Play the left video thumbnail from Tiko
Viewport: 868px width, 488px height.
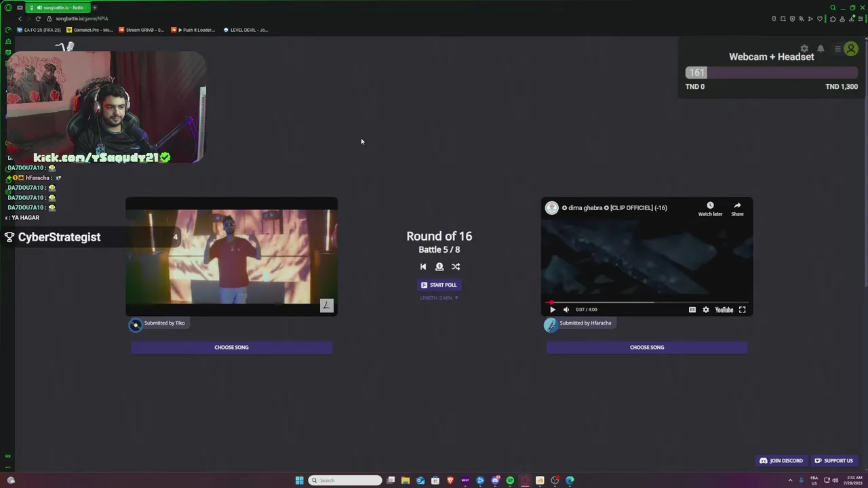pos(231,256)
